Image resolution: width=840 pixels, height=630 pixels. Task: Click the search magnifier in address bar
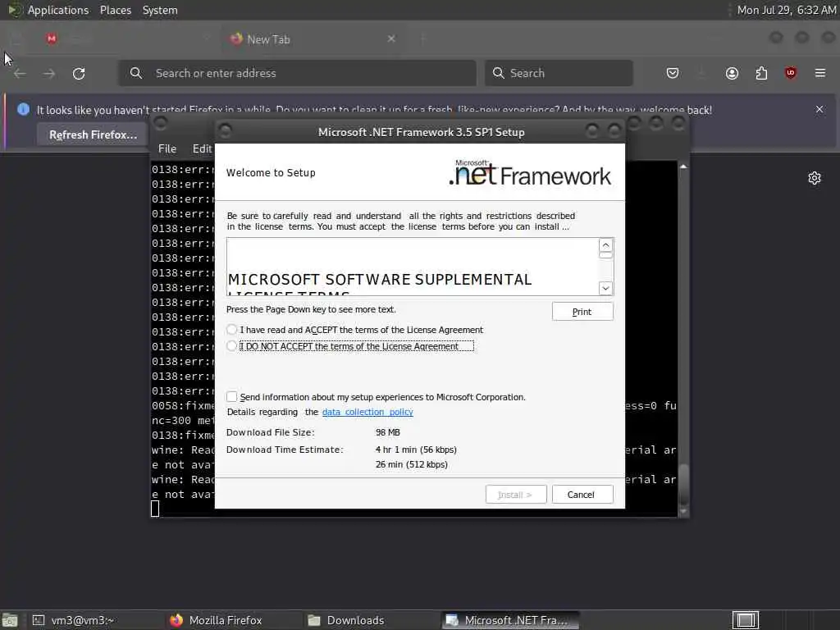(x=136, y=73)
